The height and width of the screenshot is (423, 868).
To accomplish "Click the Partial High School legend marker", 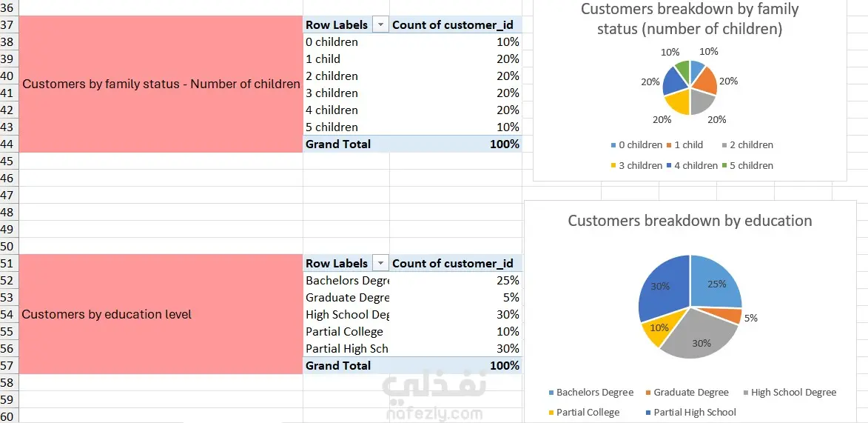I will pos(648,413).
